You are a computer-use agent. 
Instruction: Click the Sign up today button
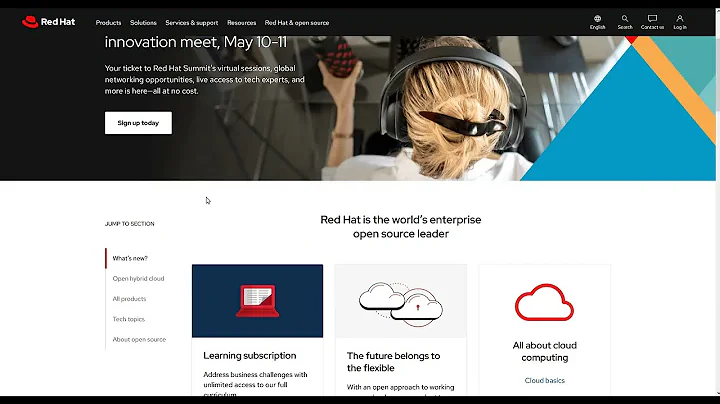138,123
